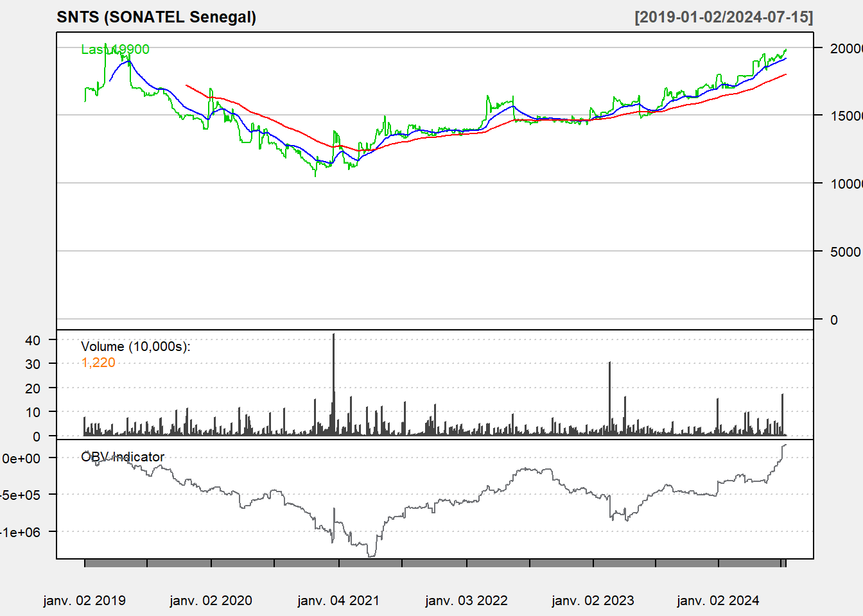Viewport: 863px width, 616px height.
Task: Click the 40 tick on volume axis
Action: click(x=33, y=340)
